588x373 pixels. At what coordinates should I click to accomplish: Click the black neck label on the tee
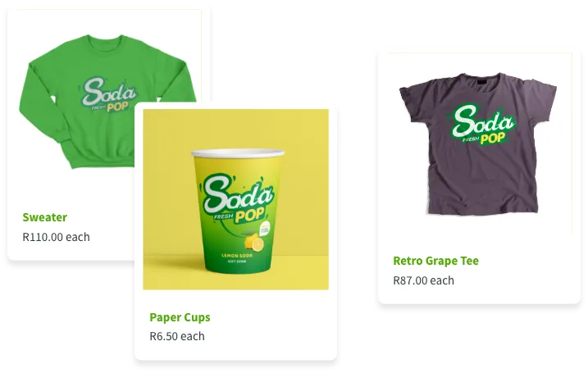point(481,81)
